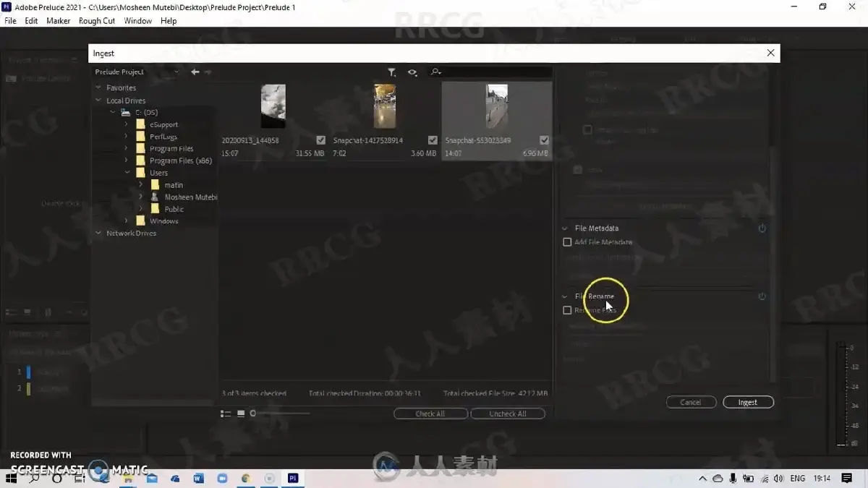868x488 pixels.
Task: Uncheck the Snapchat-1427528914 clip checkbox
Action: 433,140
